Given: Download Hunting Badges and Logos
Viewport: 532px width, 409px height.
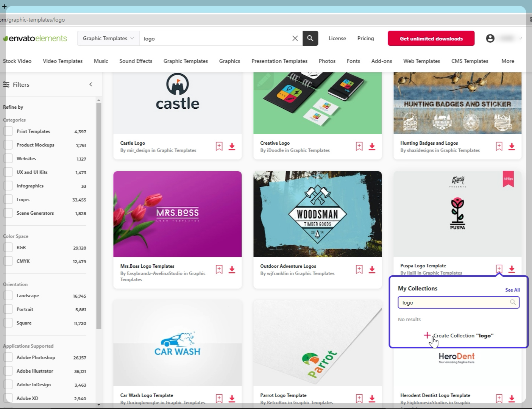Looking at the screenshot, I should [x=512, y=147].
